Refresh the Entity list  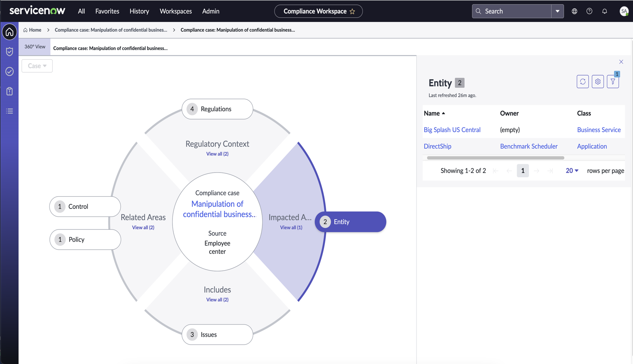[x=583, y=82]
